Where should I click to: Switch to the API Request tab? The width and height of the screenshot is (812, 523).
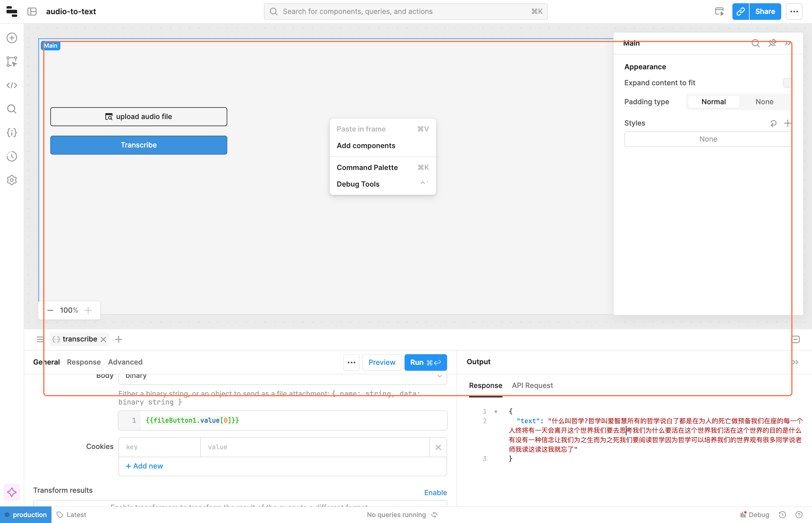coord(532,386)
